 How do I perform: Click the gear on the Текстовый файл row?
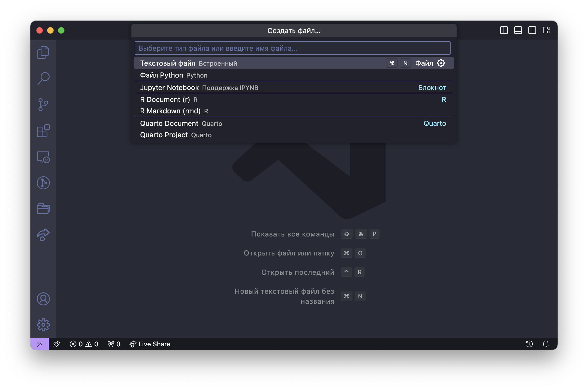(x=441, y=63)
